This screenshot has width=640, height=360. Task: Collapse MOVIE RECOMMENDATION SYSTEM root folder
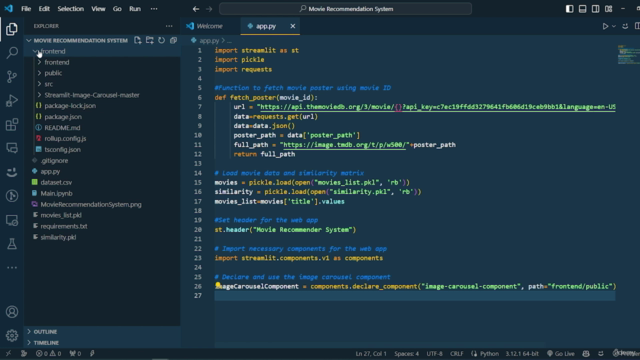[x=80, y=40]
